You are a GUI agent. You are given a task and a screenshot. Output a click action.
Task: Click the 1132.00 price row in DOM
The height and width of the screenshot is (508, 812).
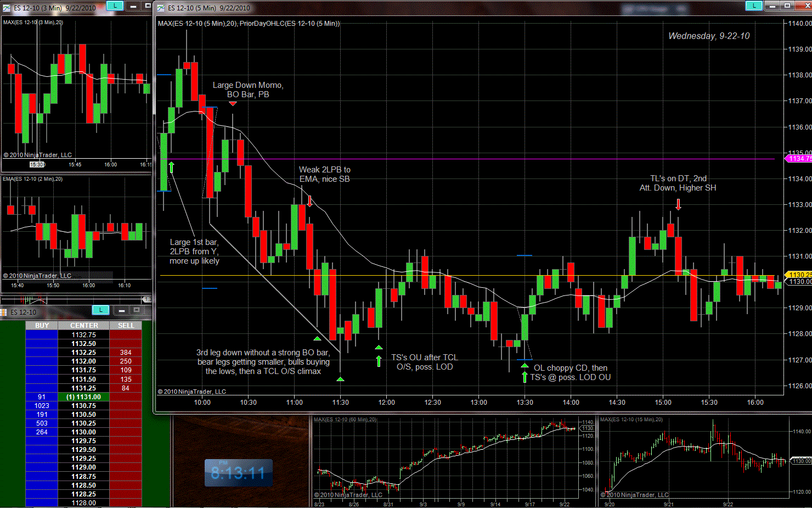(x=84, y=361)
